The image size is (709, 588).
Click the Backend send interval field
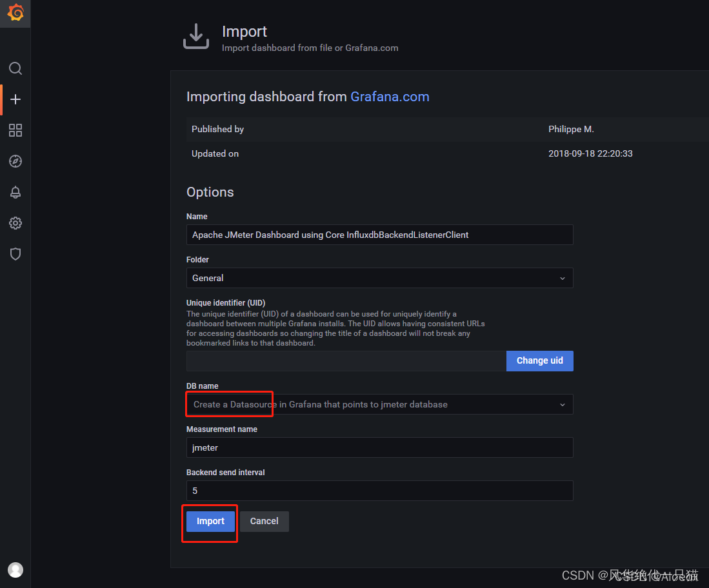[379, 491]
